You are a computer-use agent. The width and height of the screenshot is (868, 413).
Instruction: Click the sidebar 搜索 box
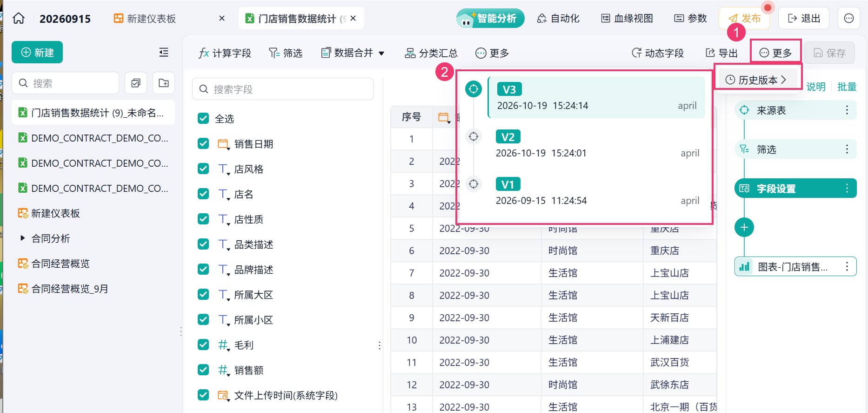65,83
